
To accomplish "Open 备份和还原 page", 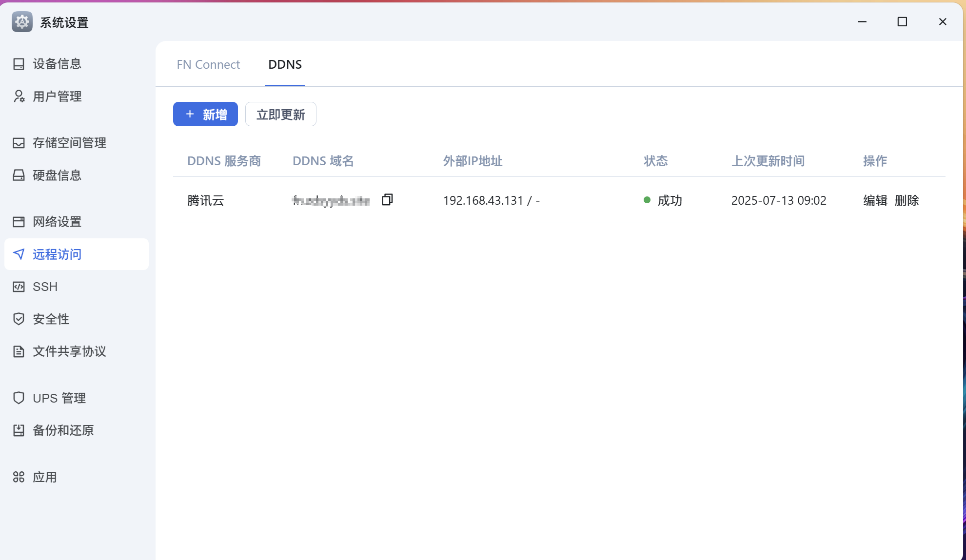I will (77, 430).
